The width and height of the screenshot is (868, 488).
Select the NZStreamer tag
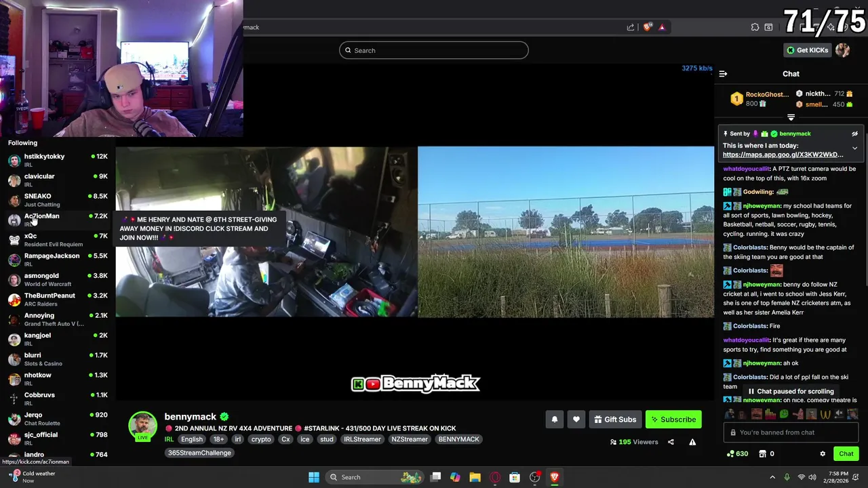pyautogui.click(x=410, y=439)
